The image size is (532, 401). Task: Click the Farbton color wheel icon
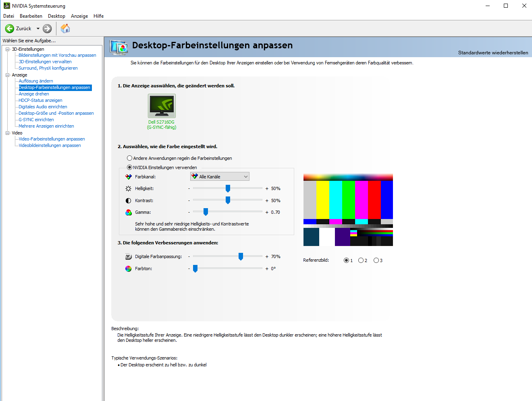pos(129,269)
